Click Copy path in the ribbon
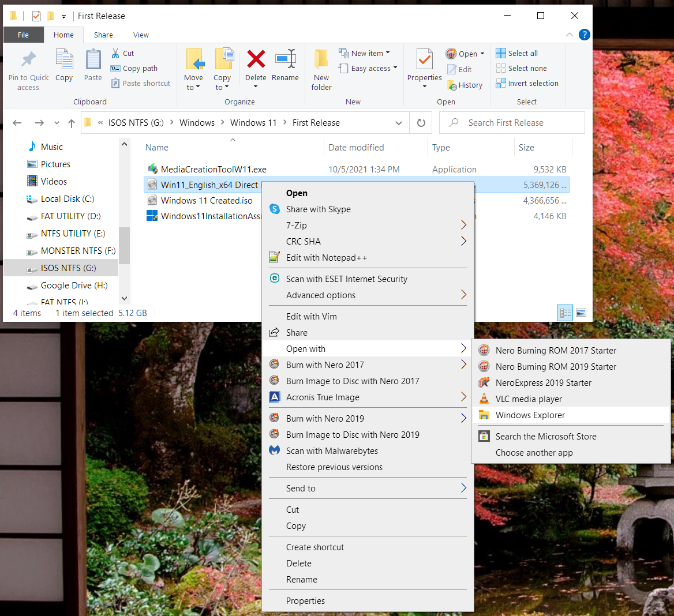This screenshot has width=674, height=616. (x=134, y=68)
